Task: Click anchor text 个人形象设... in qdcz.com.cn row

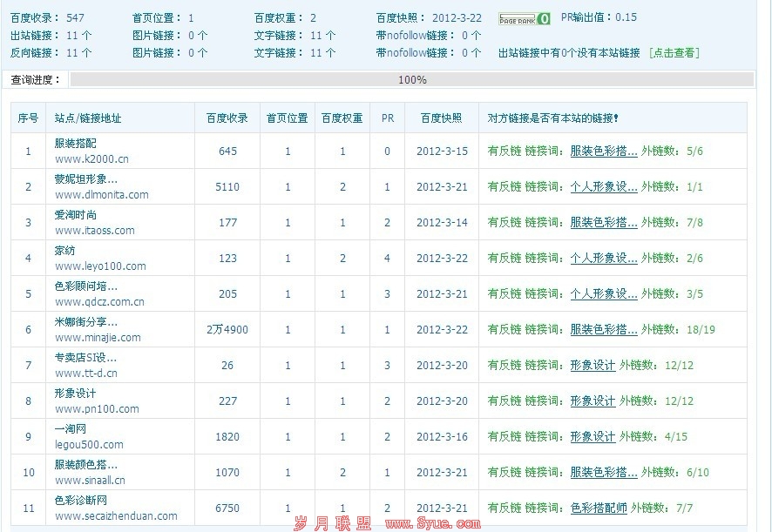Action: 604,293
